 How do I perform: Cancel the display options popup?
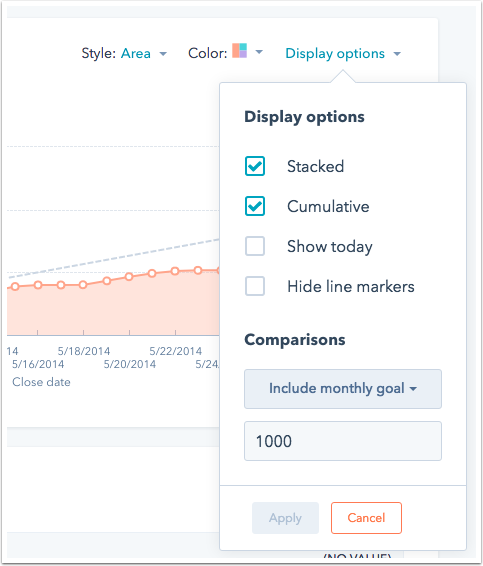pos(366,518)
